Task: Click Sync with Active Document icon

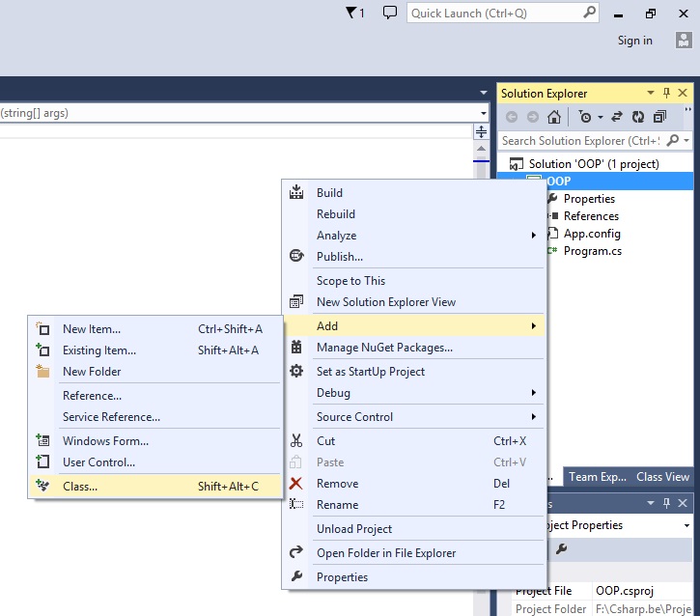Action: click(x=617, y=117)
